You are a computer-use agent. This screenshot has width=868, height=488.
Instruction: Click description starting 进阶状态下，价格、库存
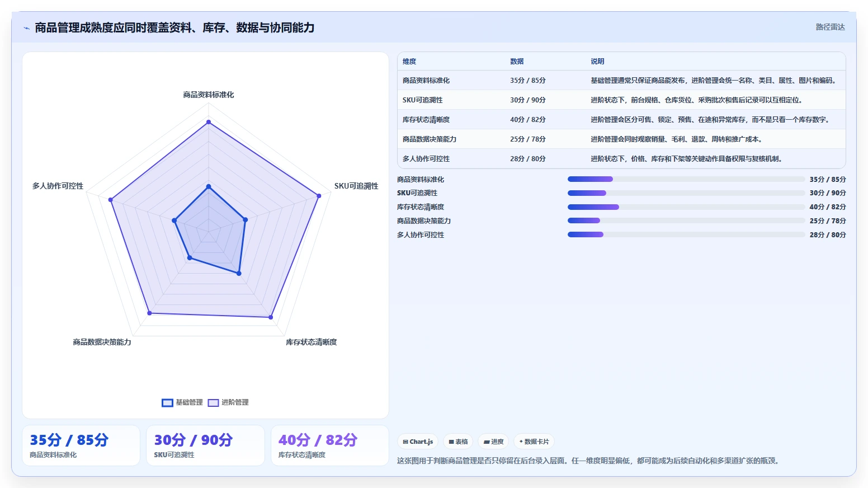coord(688,159)
